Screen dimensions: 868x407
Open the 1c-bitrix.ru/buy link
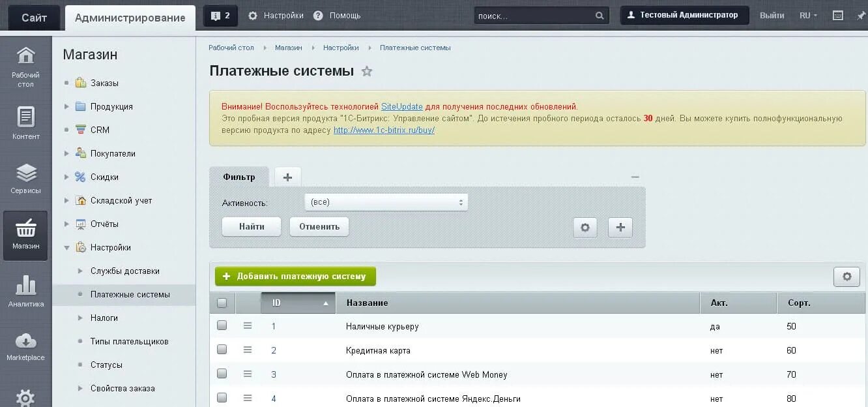pyautogui.click(x=384, y=130)
